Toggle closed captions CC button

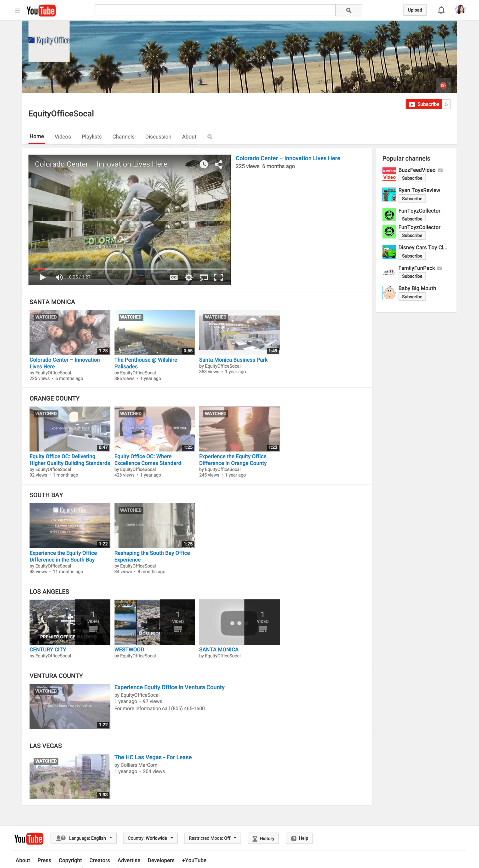(x=174, y=277)
